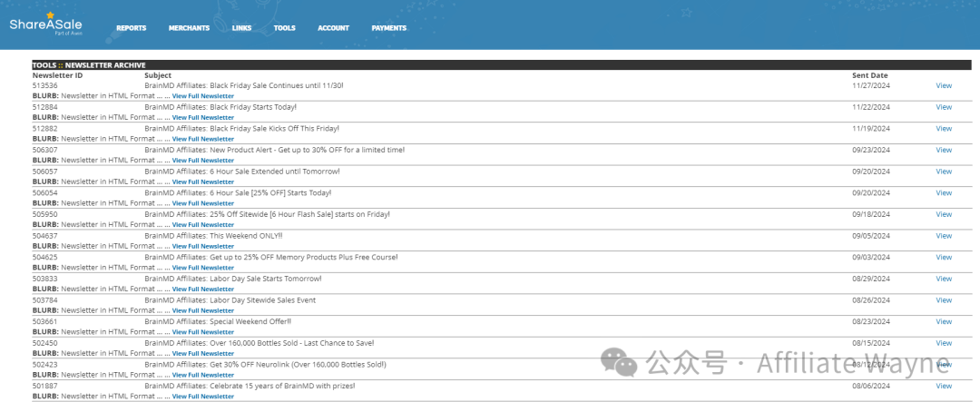Open View Full Newsletter for 503661
Screen dimensions: 980x402
pyautogui.click(x=203, y=332)
